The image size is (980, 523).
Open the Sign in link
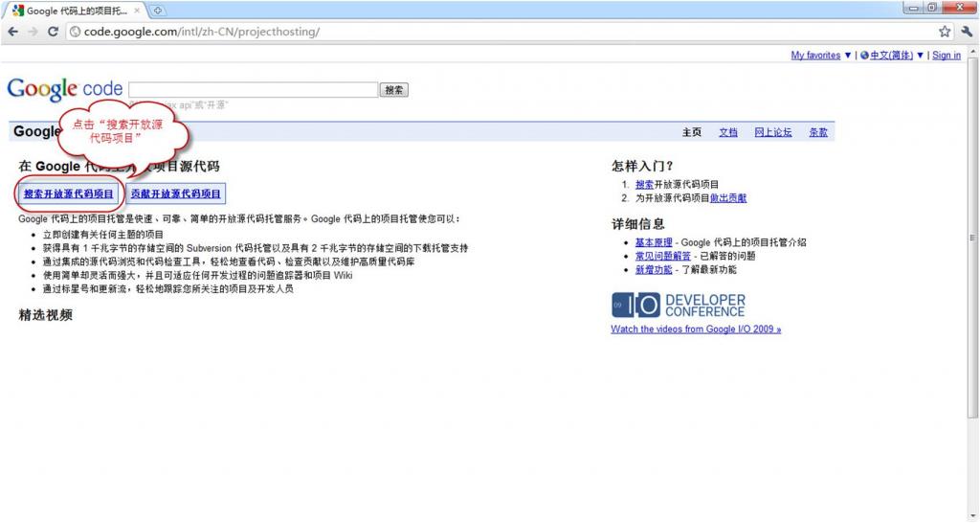click(947, 55)
